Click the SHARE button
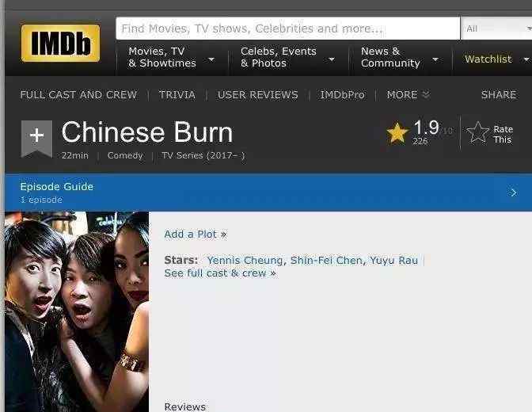This screenshot has width=532, height=412. (499, 95)
